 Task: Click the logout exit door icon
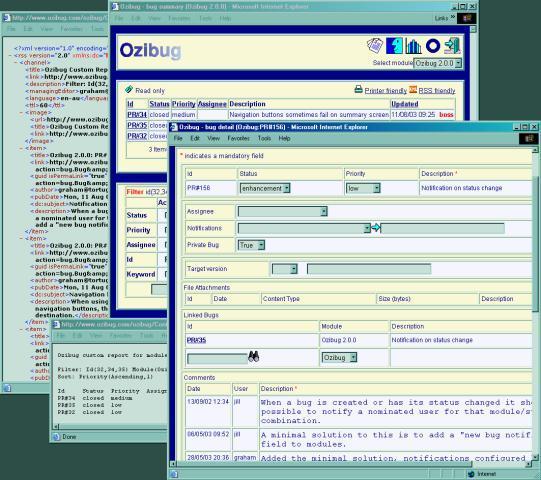tap(452, 46)
